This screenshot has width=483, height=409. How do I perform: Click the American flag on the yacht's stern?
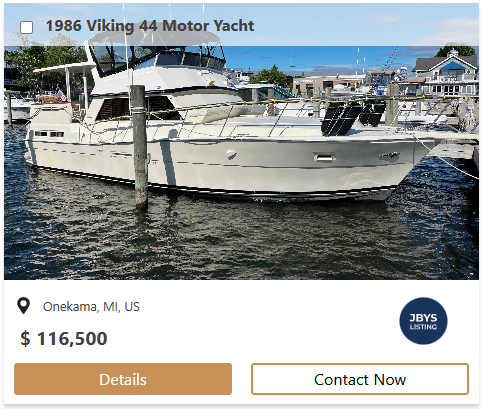click(x=61, y=95)
